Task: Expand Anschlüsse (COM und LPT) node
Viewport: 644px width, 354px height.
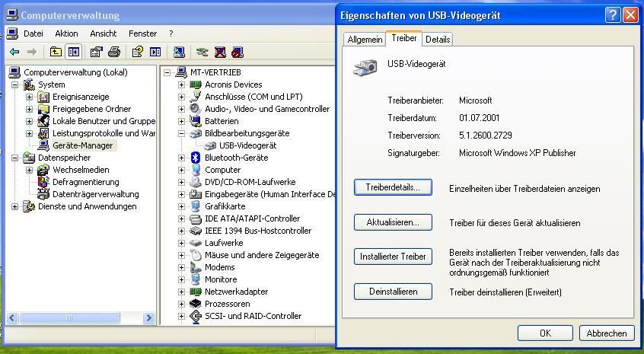Action: (181, 97)
